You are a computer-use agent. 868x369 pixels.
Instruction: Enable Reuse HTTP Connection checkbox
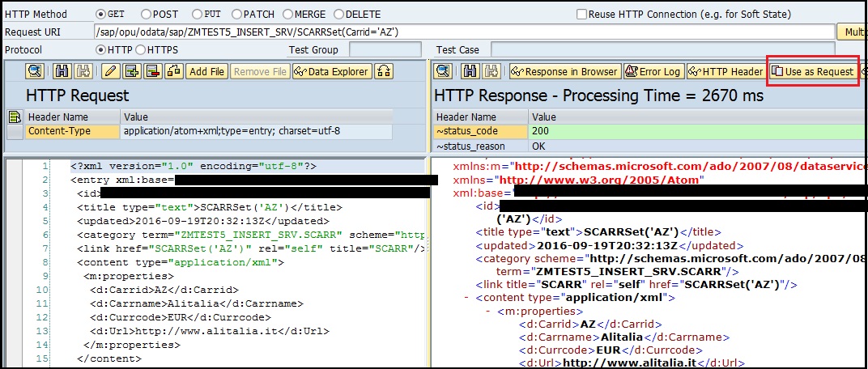[x=581, y=15]
